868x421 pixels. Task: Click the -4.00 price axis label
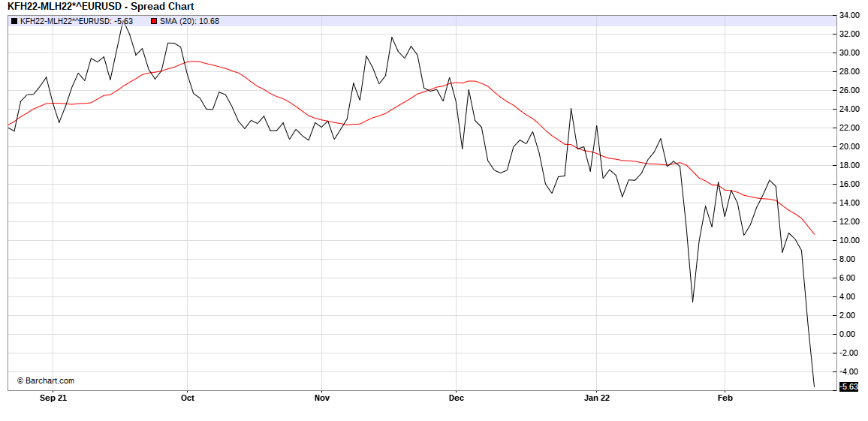pyautogui.click(x=850, y=371)
